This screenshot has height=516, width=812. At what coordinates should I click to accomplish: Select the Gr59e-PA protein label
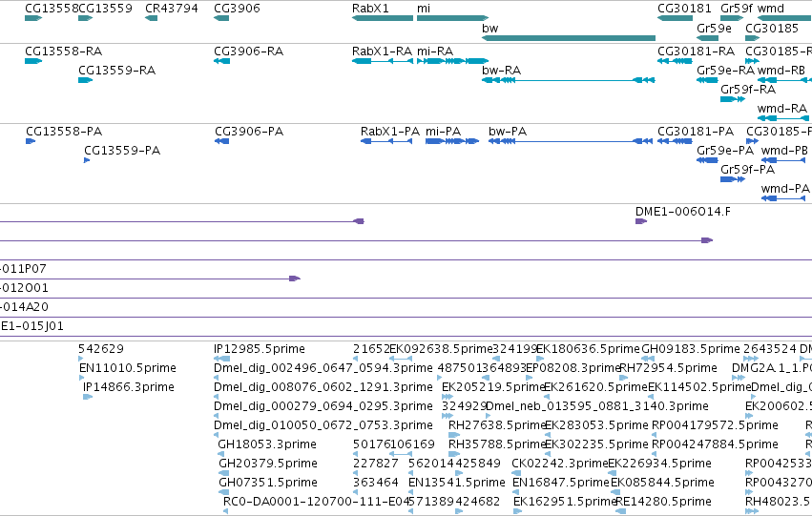click(725, 151)
